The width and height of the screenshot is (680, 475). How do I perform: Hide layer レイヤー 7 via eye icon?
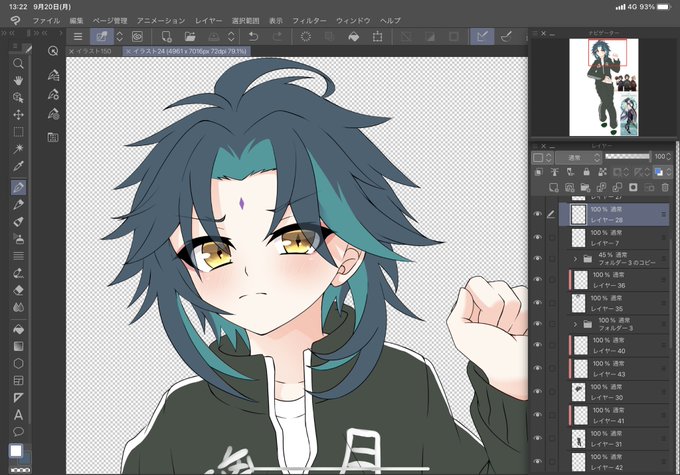pos(538,237)
